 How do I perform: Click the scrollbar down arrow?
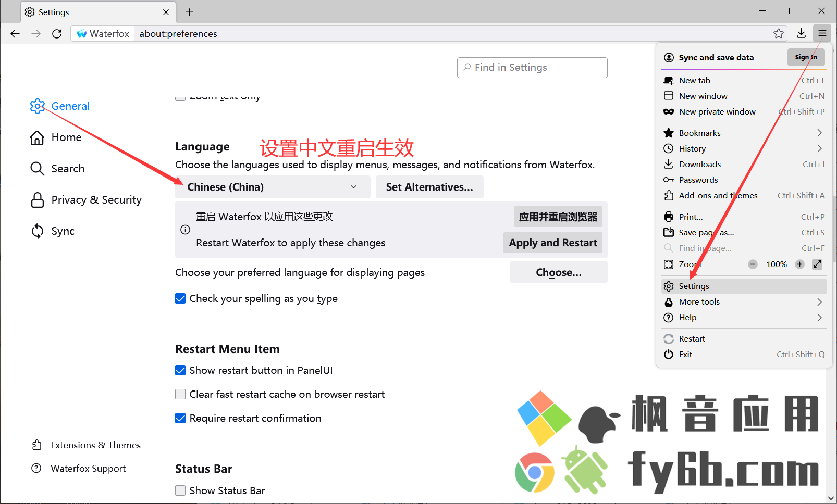[831, 498]
